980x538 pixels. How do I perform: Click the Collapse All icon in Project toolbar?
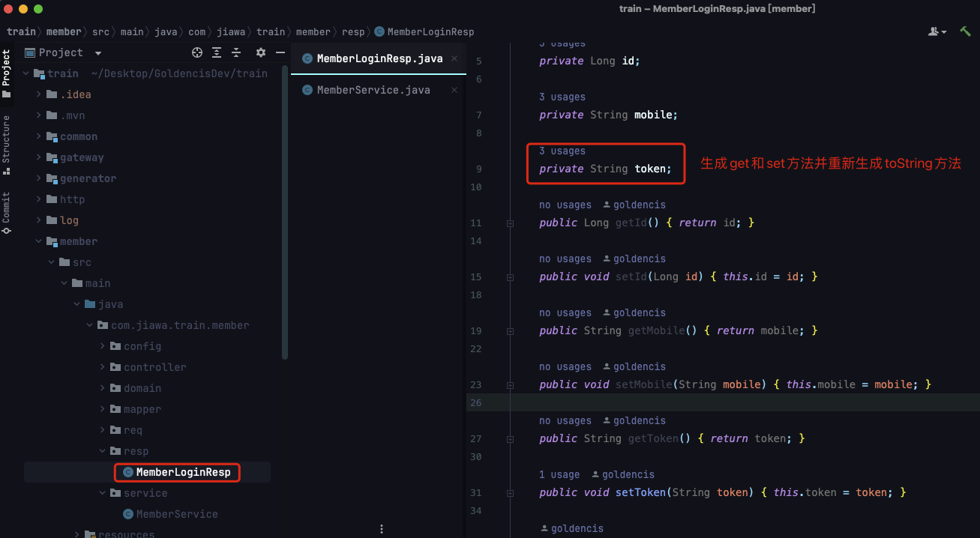tap(236, 52)
